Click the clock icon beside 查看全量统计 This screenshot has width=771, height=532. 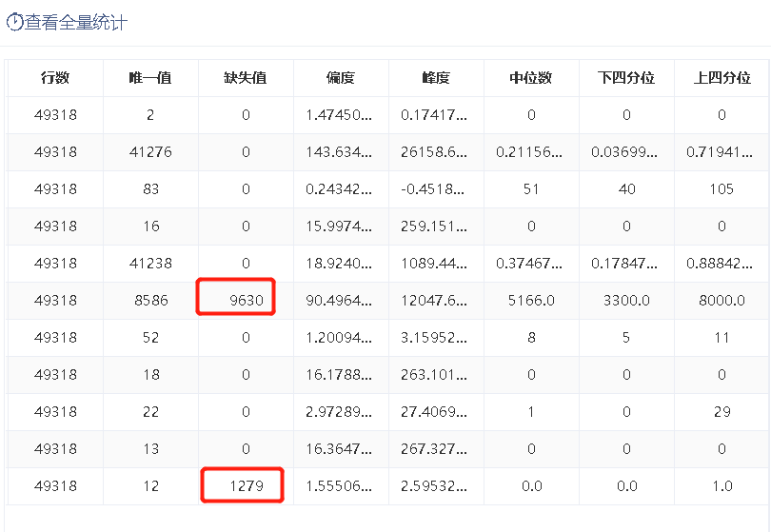point(14,22)
